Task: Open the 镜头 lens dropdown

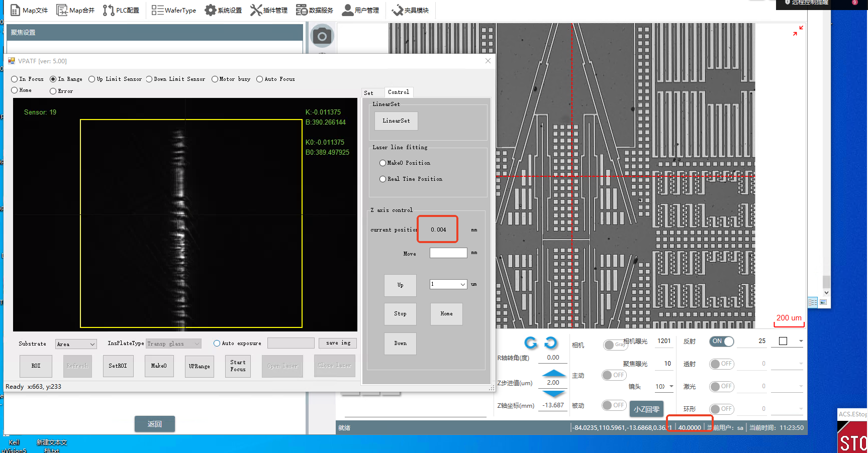Action: pos(664,386)
